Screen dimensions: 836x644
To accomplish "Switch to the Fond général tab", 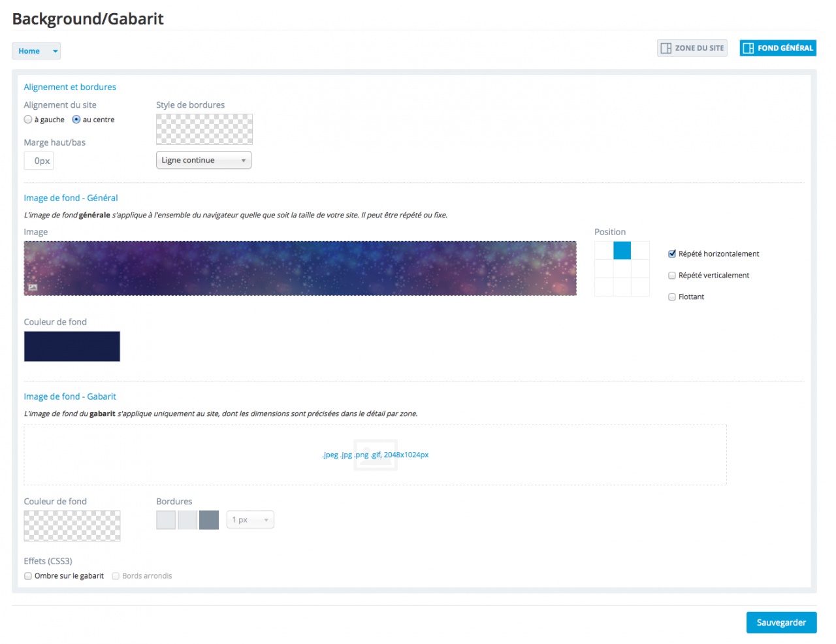I will (x=777, y=48).
